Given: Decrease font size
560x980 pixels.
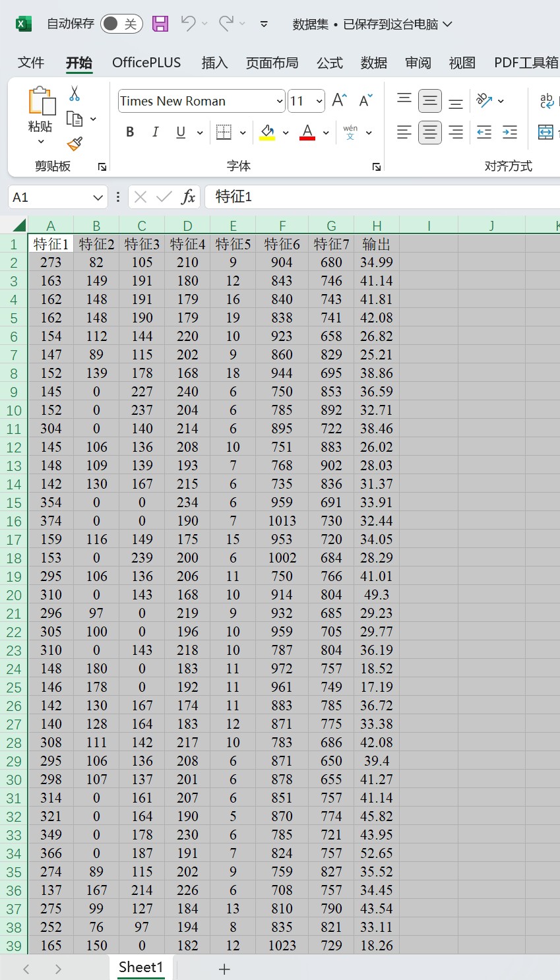Looking at the screenshot, I should coord(366,100).
